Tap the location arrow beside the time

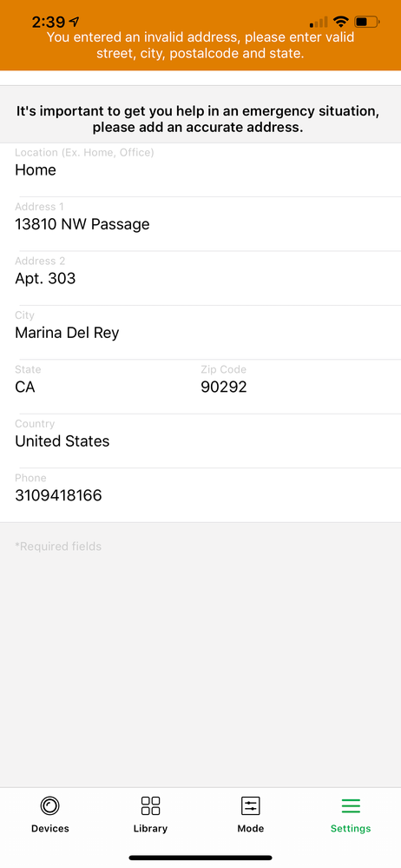click(x=75, y=22)
